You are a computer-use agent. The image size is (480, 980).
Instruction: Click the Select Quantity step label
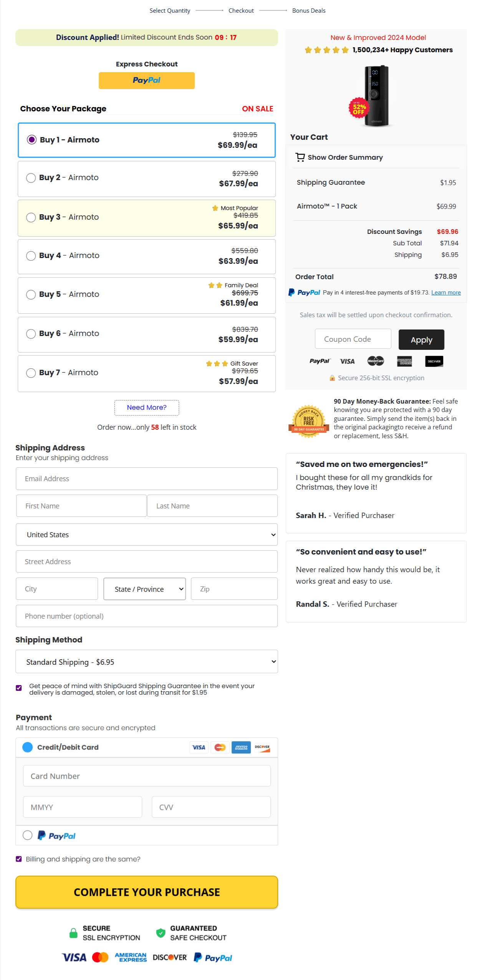pyautogui.click(x=170, y=10)
